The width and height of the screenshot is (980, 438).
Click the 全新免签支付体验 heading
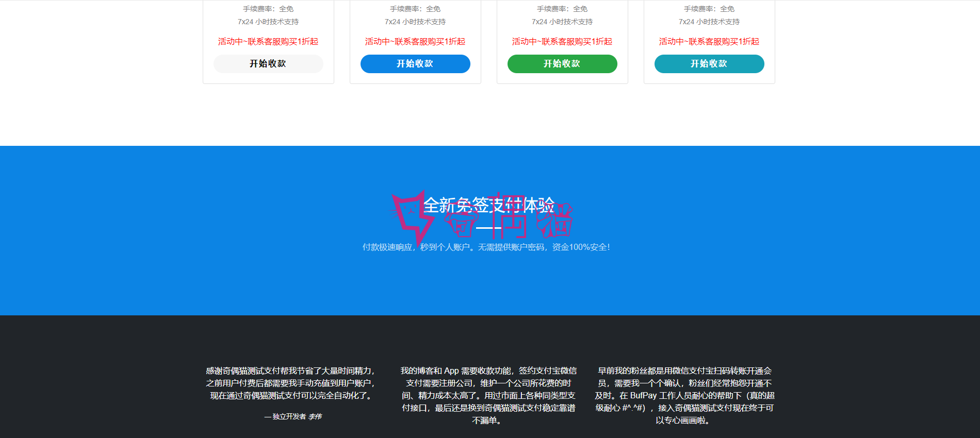point(489,205)
